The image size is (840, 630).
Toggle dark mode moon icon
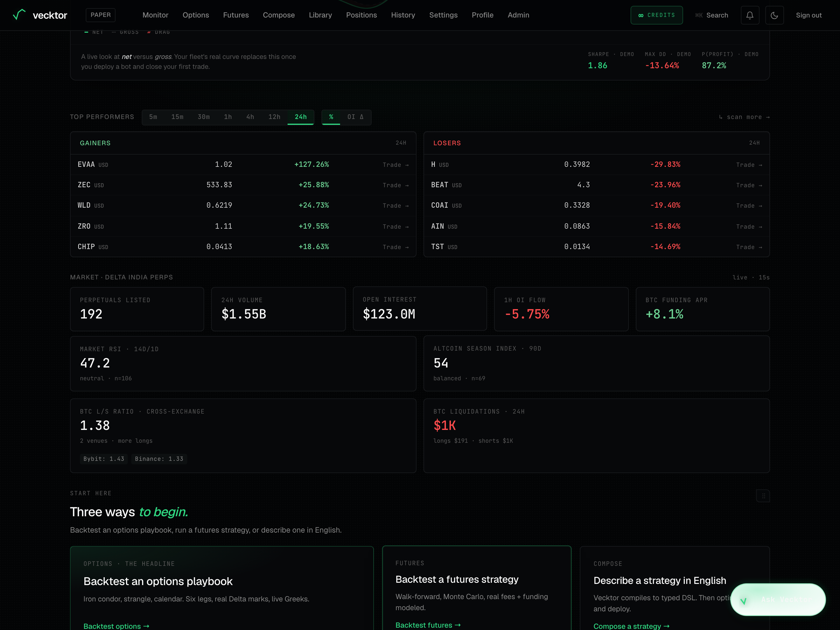point(774,15)
